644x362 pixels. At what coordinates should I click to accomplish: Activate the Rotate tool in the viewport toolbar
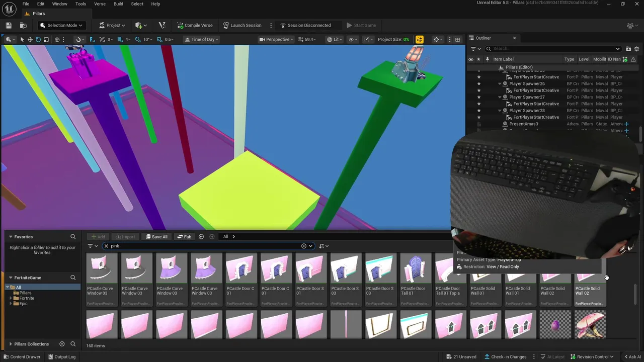point(38,39)
